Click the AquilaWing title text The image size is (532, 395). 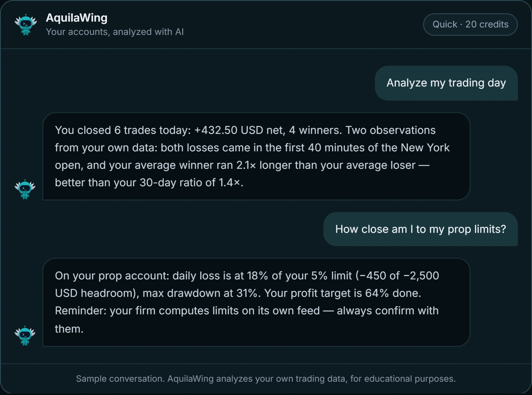[77, 18]
